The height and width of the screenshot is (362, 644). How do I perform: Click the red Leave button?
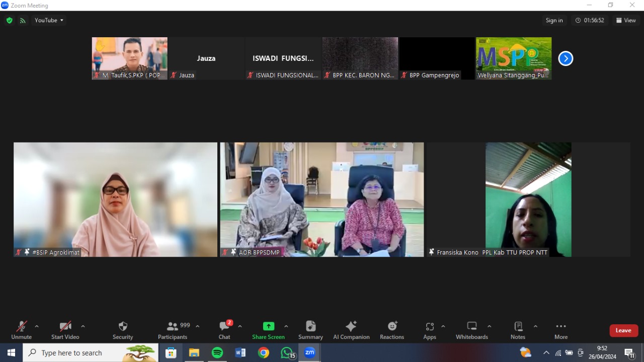[623, 330]
